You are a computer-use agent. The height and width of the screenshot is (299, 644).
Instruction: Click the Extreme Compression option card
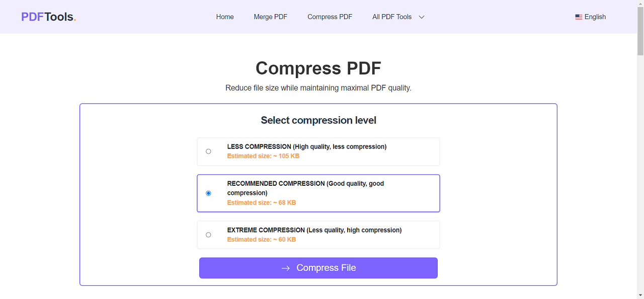[318, 235]
